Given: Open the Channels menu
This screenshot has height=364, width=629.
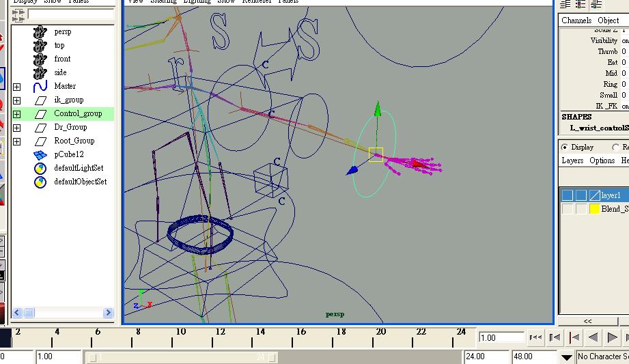Looking at the screenshot, I should (x=576, y=20).
